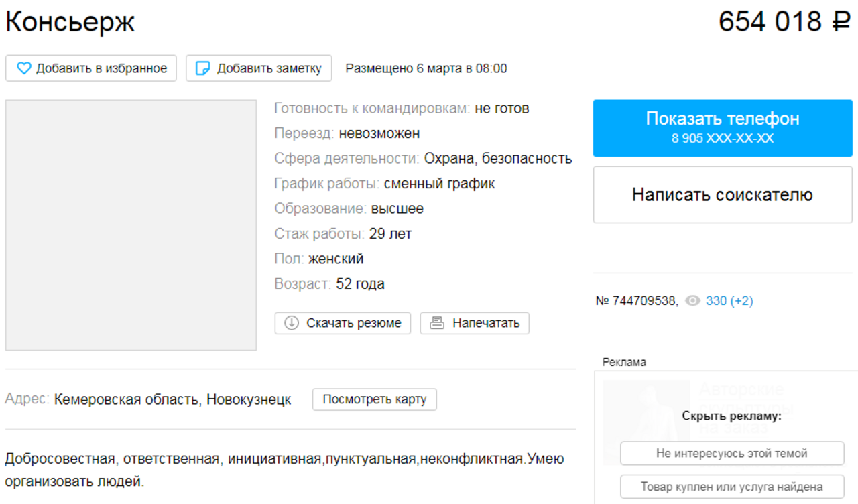Click the heart icon to favorite resume
Image resolution: width=858 pixels, height=504 pixels.
pyautogui.click(x=24, y=68)
